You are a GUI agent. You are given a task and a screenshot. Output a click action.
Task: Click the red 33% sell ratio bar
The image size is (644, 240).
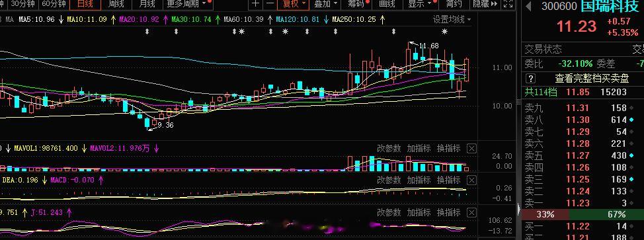[545, 214]
